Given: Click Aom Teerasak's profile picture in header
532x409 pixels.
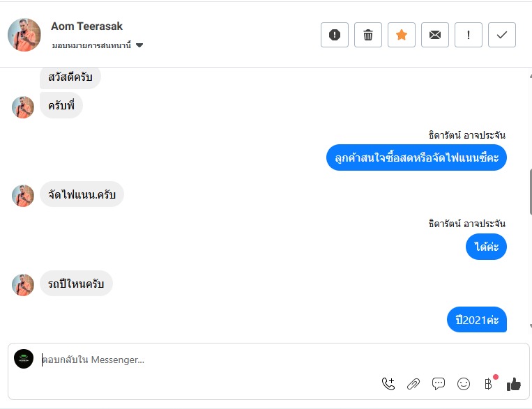Looking at the screenshot, I should (24, 35).
